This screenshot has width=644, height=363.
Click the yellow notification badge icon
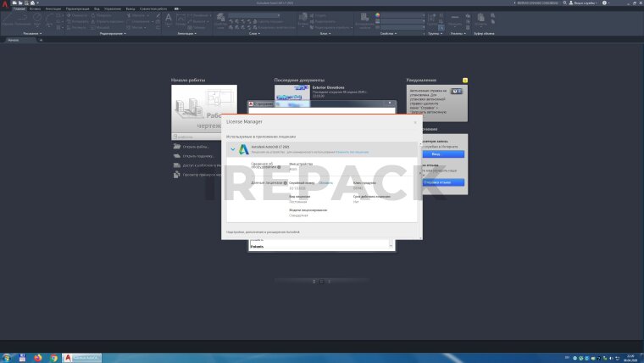tap(465, 81)
